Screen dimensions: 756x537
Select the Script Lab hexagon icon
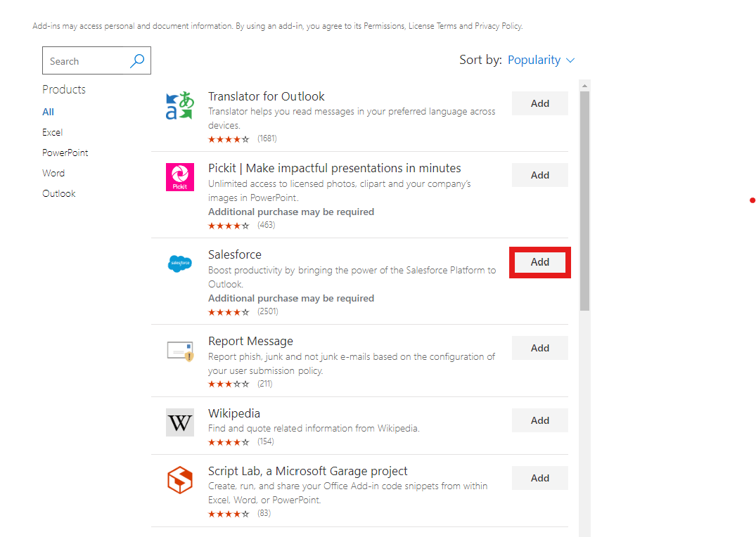(179, 479)
